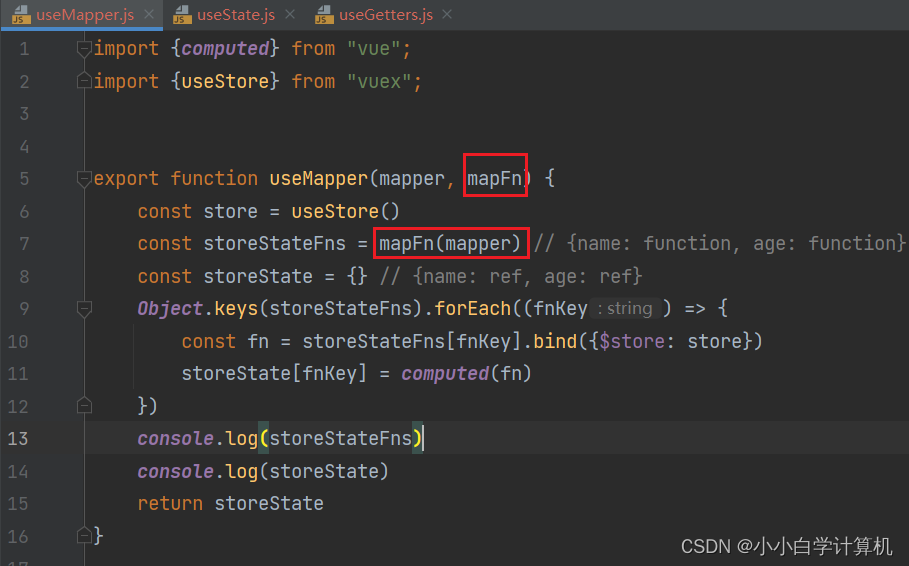Click 'storeState' after return on line 15
The image size is (909, 566).
point(269,503)
